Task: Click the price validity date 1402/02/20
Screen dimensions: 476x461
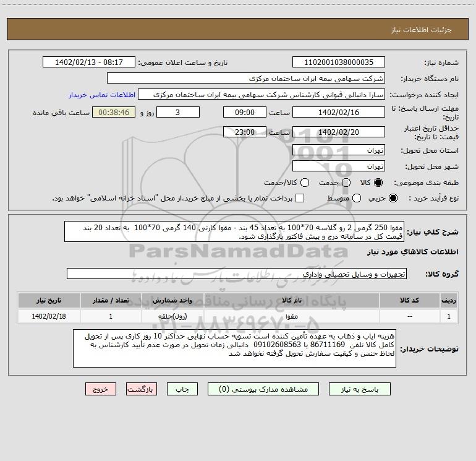Action: point(339,132)
